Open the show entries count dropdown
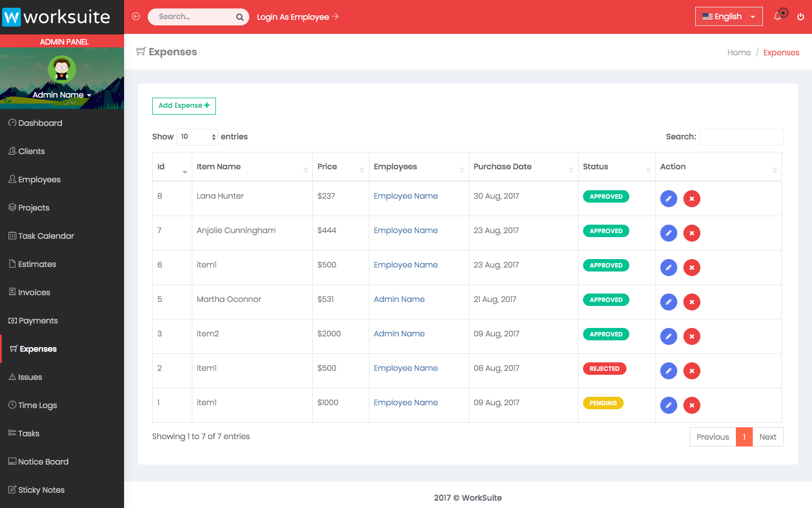 point(197,137)
